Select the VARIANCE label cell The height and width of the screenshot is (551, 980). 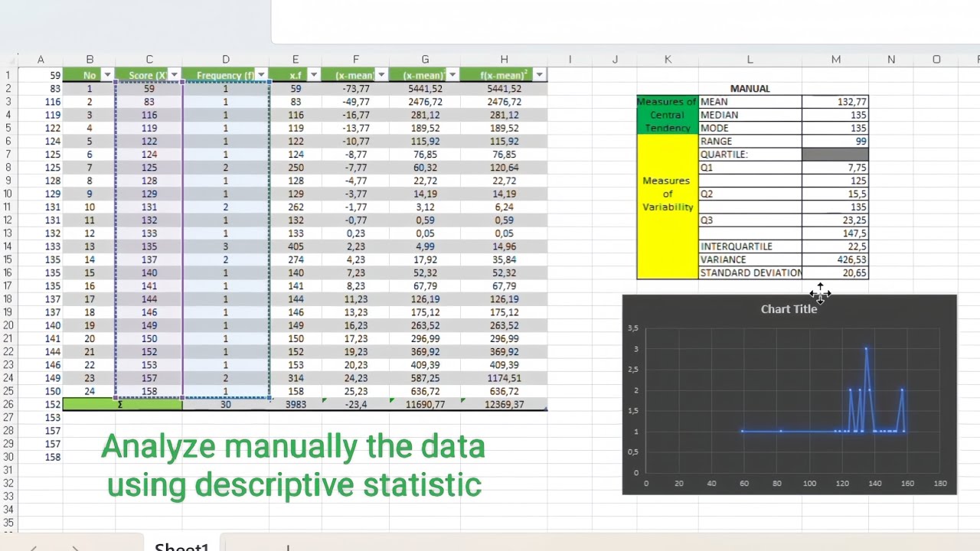(x=750, y=259)
